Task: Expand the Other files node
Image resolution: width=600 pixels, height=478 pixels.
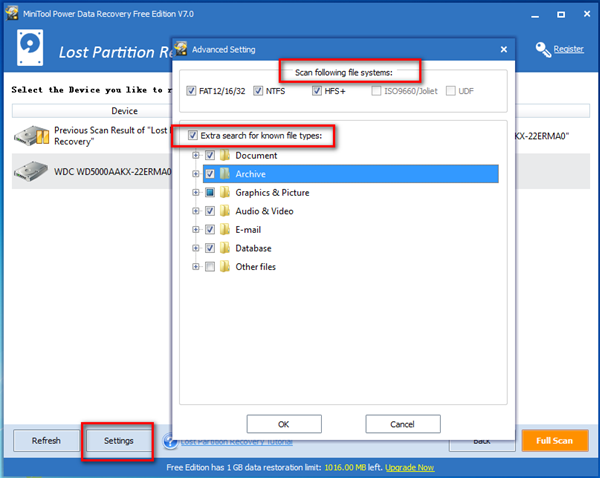Action: [196, 266]
